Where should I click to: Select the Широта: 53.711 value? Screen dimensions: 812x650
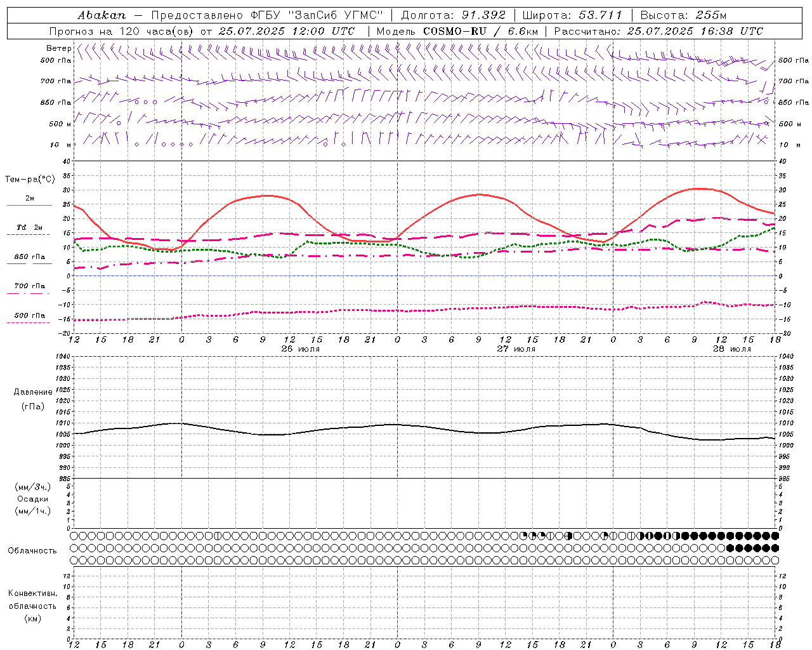point(572,15)
